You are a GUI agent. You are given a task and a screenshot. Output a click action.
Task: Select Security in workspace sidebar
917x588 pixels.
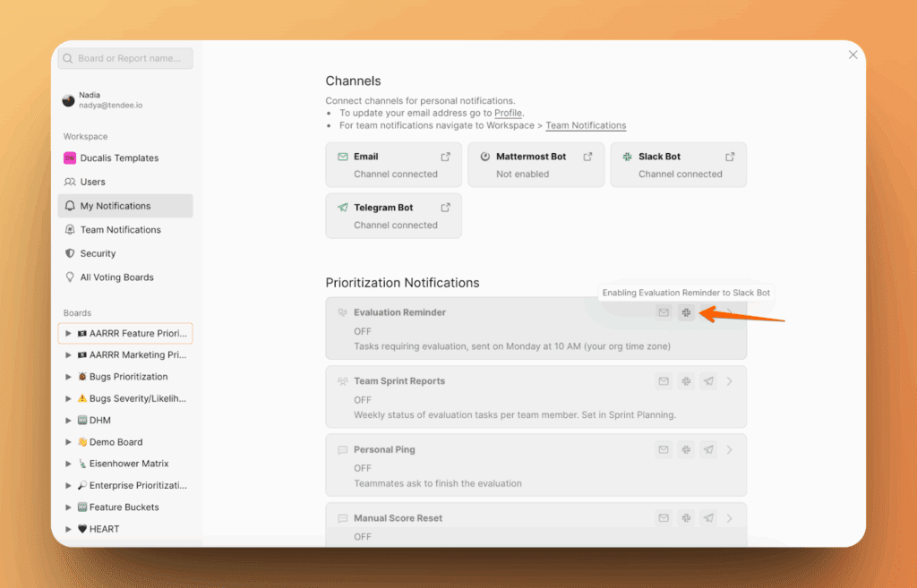[98, 253]
